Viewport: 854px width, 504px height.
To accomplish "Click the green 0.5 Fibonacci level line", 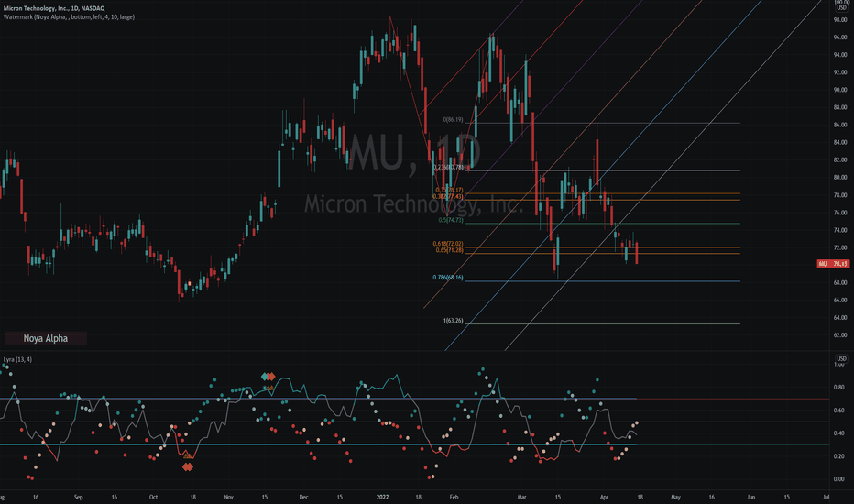I will (x=602, y=224).
